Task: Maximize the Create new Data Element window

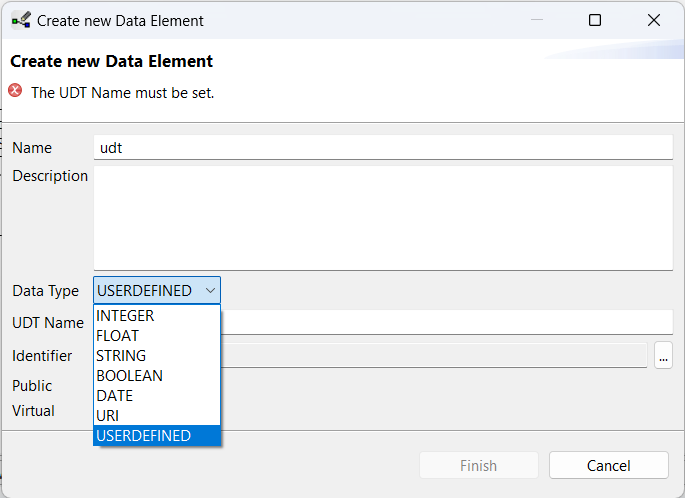Action: coord(595,20)
